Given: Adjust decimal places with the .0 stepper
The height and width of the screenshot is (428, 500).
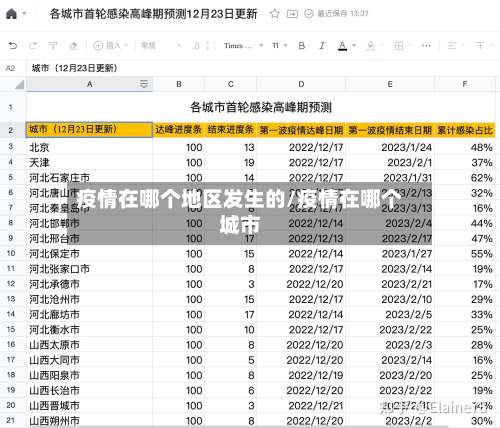Looking at the screenshot, I should pos(201,45).
